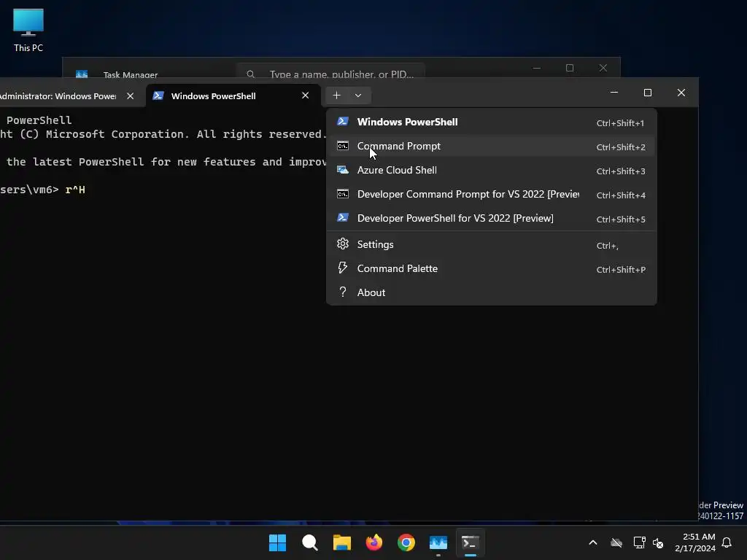Open taskbar Search
The image size is (747, 560).
309,542
